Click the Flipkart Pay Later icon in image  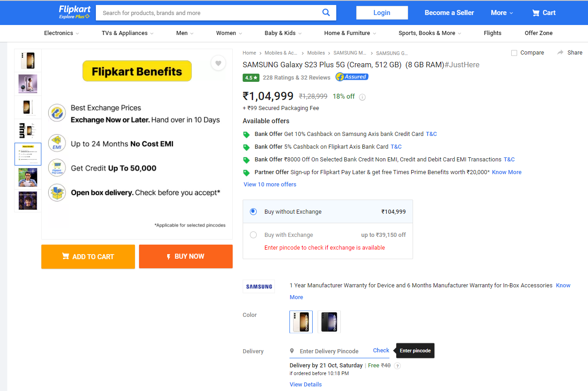[57, 168]
